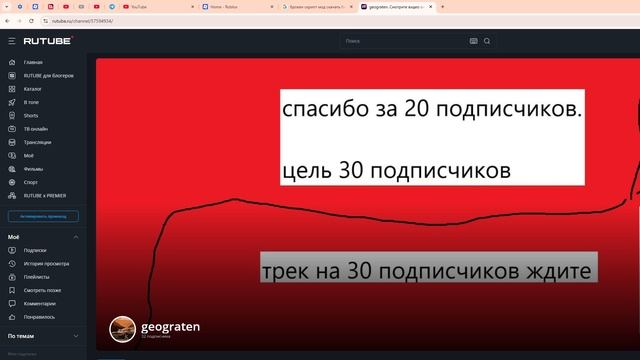The height and width of the screenshot is (360, 640).
Task: Click the Shorts icon in sidebar
Action: coord(12,116)
